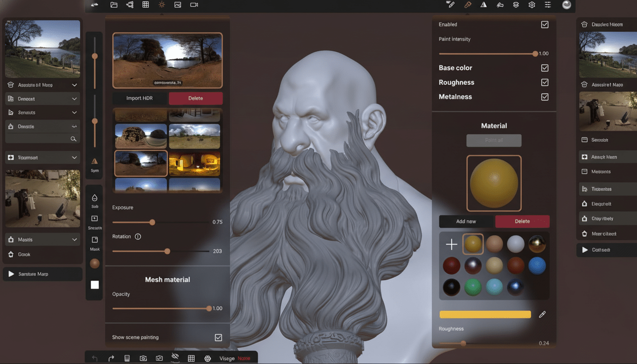Collapse the Materials section in left panel
This screenshot has width=637, height=364.
[x=42, y=239]
